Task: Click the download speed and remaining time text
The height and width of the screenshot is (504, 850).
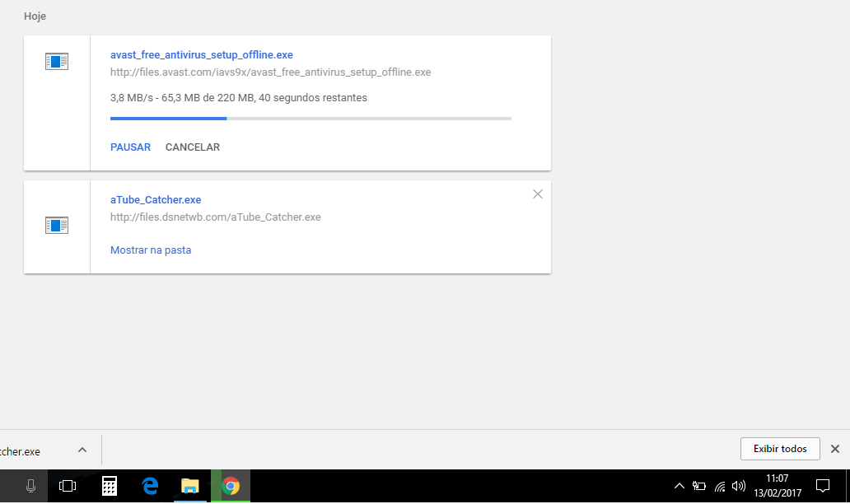Action: [x=239, y=97]
